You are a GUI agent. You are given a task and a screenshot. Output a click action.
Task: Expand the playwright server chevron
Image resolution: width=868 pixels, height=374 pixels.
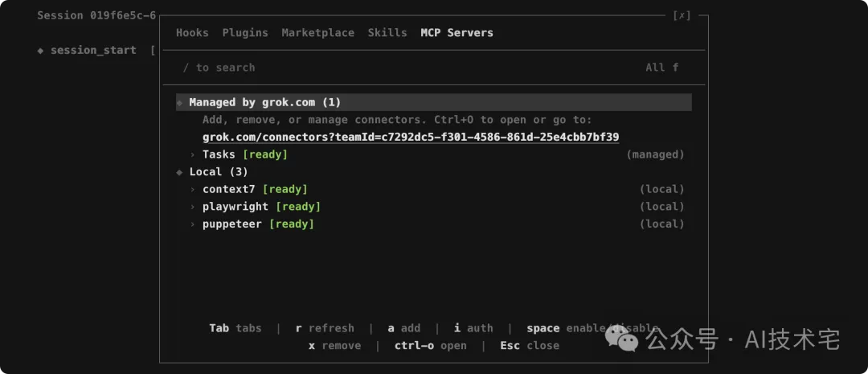(x=193, y=207)
